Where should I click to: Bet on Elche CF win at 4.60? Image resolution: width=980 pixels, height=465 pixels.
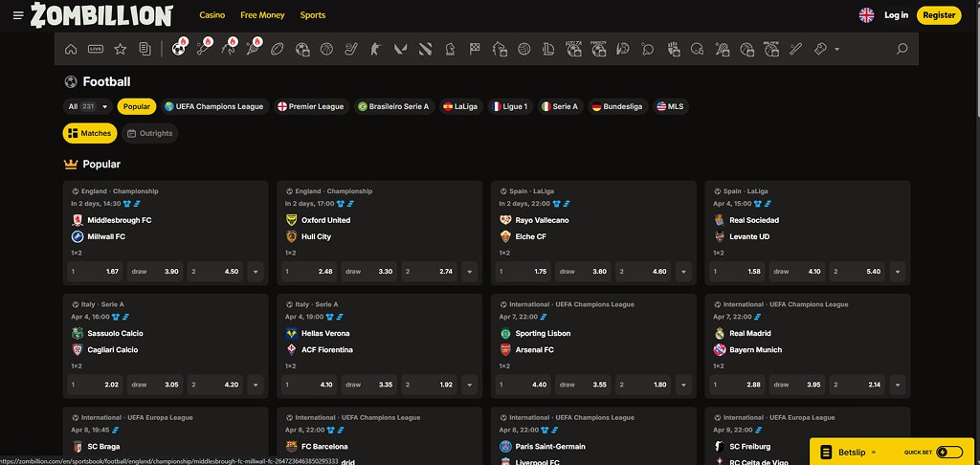coord(643,272)
